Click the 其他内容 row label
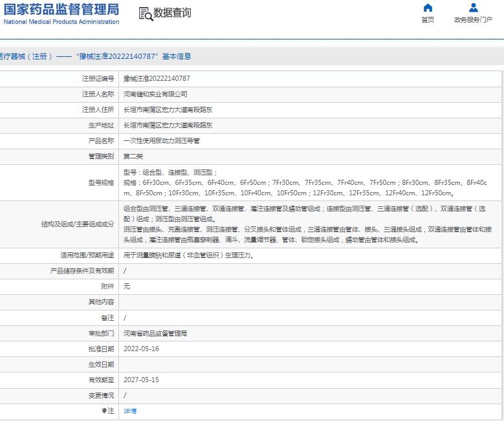The height and width of the screenshot is (421, 504). [x=101, y=302]
